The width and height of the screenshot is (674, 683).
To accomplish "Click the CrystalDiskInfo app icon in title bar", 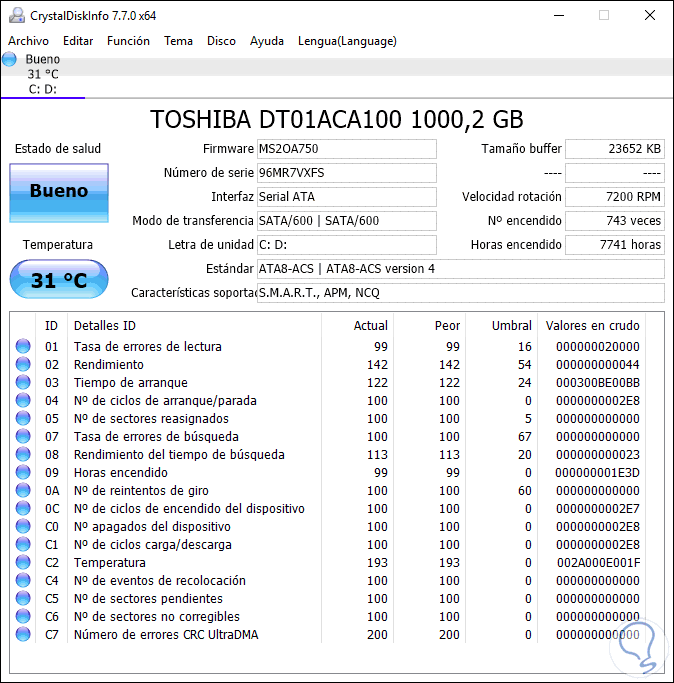I will [17, 15].
